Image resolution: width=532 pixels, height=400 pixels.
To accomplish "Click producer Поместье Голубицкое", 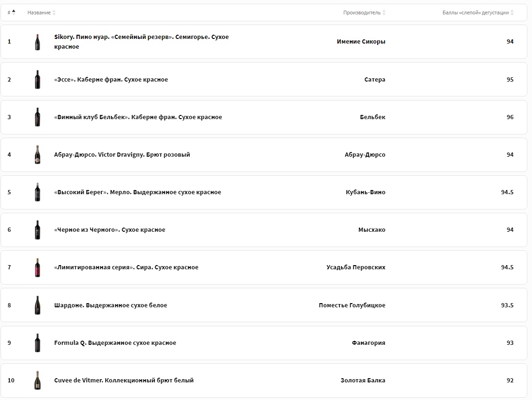I will (352, 305).
